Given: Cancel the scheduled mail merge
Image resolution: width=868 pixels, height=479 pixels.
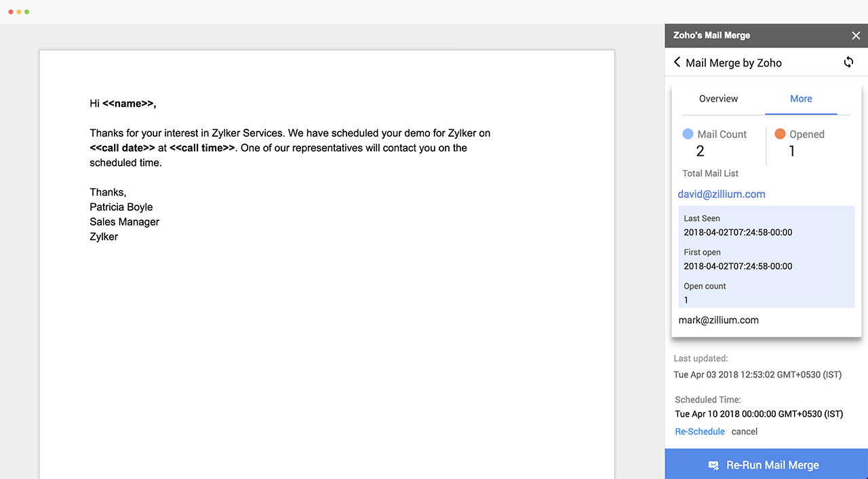Looking at the screenshot, I should click(745, 432).
